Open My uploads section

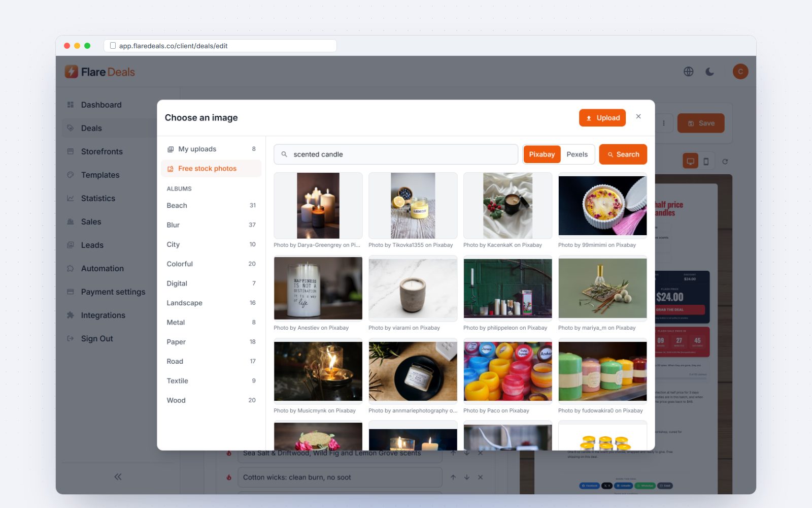[211, 149]
